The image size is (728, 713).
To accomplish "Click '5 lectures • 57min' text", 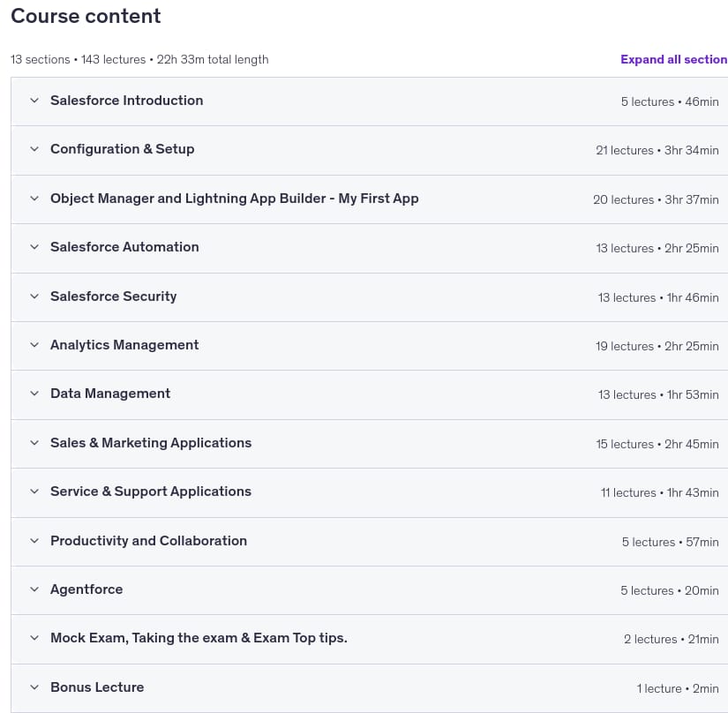I will [671, 542].
